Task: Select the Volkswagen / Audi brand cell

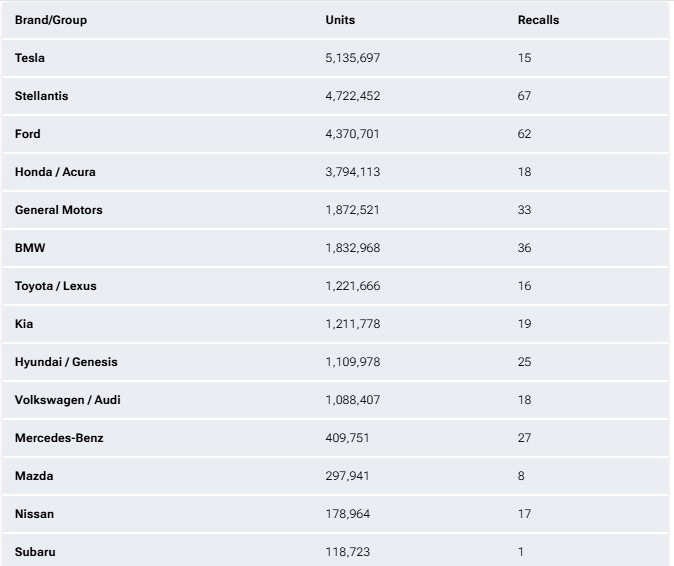Action: (67, 400)
